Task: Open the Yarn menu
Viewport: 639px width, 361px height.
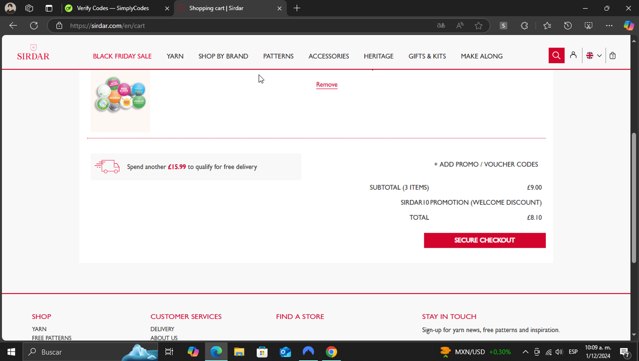Action: [175, 56]
